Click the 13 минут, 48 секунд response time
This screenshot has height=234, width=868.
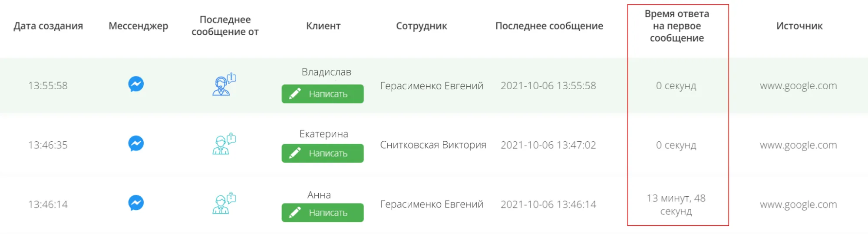pos(676,205)
